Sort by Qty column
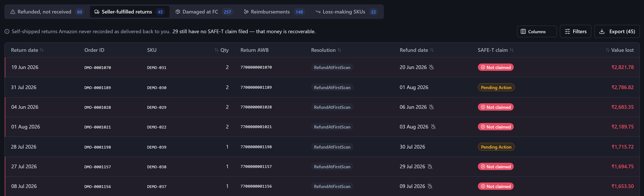644x196 pixels. coord(222,50)
